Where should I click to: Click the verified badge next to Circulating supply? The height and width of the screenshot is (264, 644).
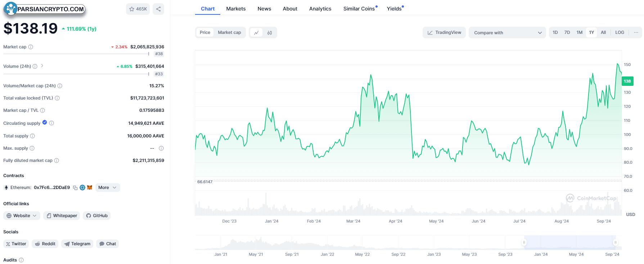pyautogui.click(x=45, y=123)
